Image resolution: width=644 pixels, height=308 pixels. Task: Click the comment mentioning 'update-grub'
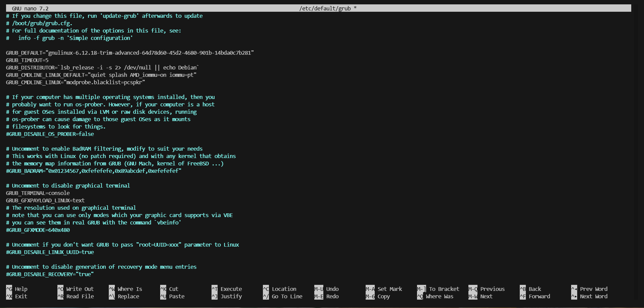[104, 16]
